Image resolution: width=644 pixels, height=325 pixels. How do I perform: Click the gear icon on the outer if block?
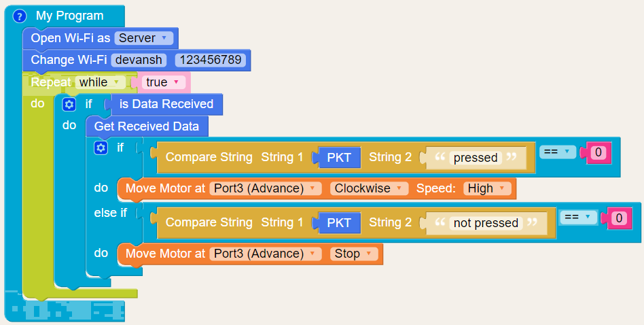[69, 104]
